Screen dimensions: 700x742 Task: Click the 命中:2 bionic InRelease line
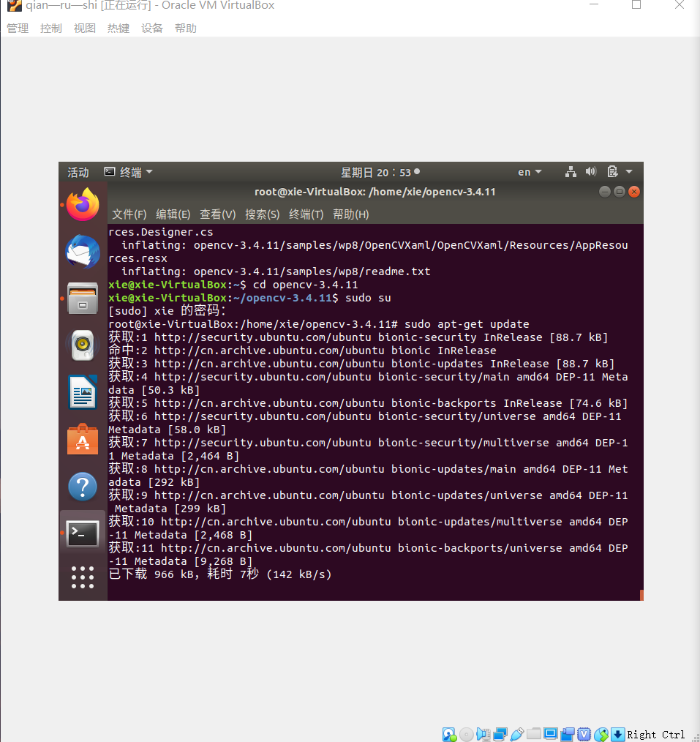point(302,351)
